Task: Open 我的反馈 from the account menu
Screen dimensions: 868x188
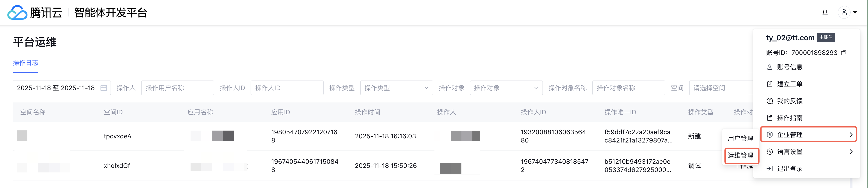Action: [x=789, y=101]
